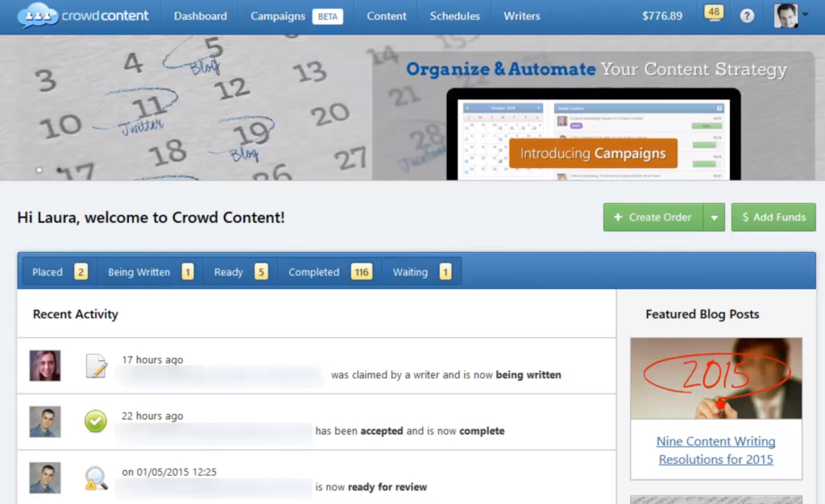Viewport: 825px width, 504px height.
Task: Open the notifications badge showing 48
Action: coord(714,13)
